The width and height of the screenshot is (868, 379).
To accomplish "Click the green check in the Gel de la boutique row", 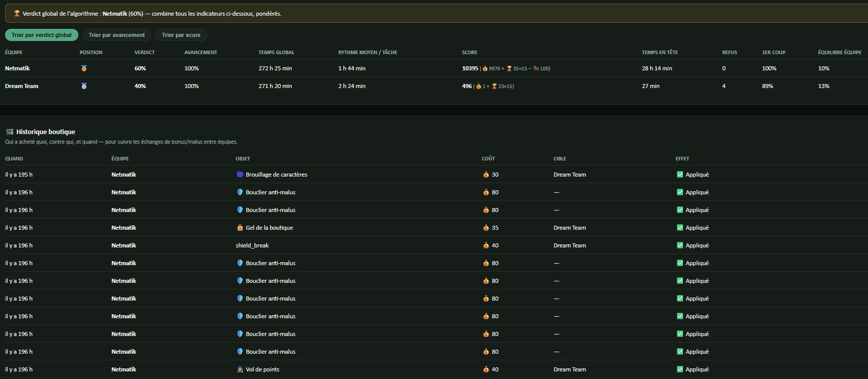I will pos(680,228).
